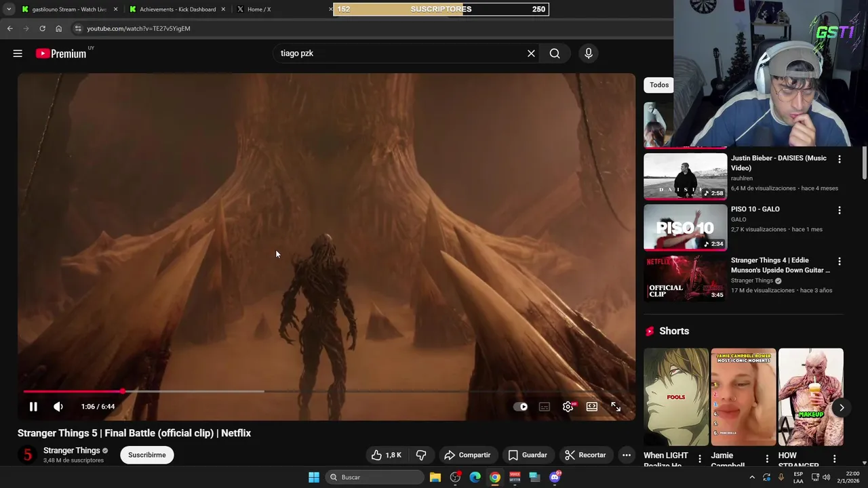Open Microsoft Edge from the taskbar
The height and width of the screenshot is (488, 868).
[x=475, y=477]
